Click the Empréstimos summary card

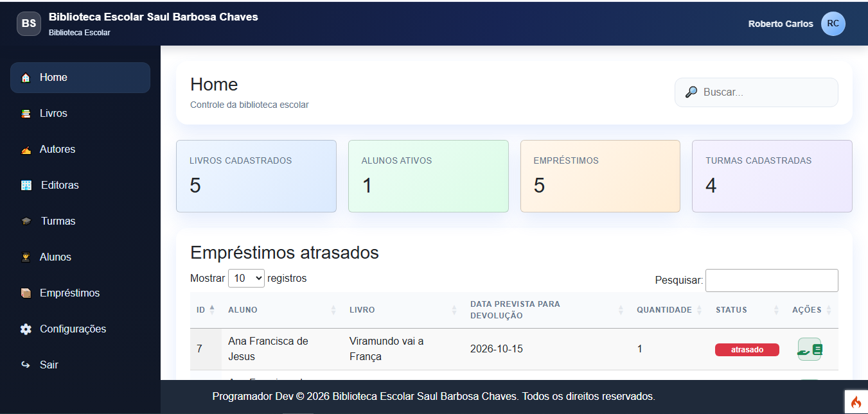[600, 177]
